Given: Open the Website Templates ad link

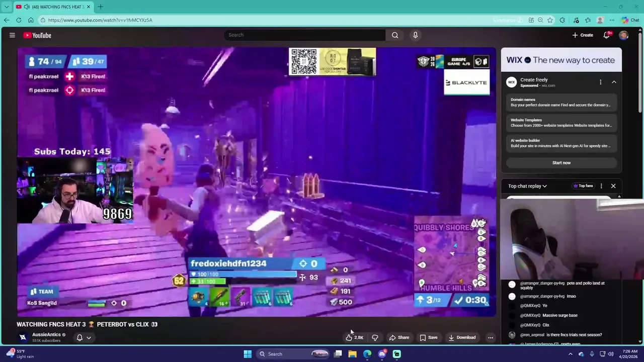Looking at the screenshot, I should click(x=561, y=123).
